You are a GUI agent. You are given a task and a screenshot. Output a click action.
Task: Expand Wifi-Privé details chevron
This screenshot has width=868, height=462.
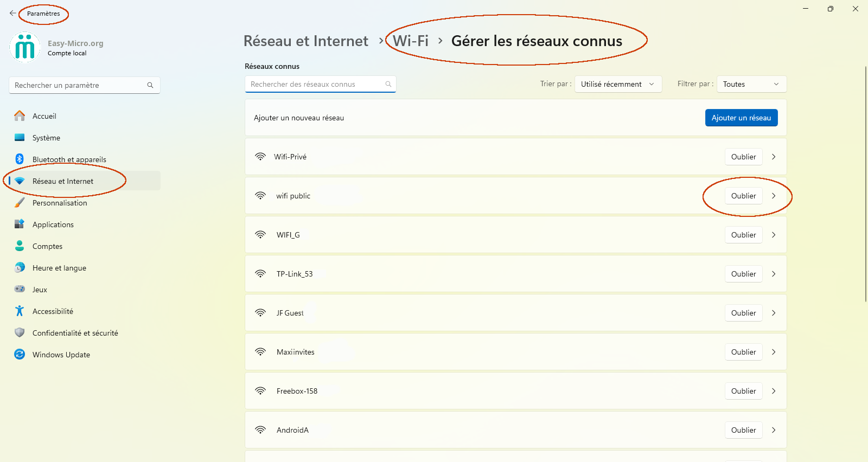tap(774, 157)
